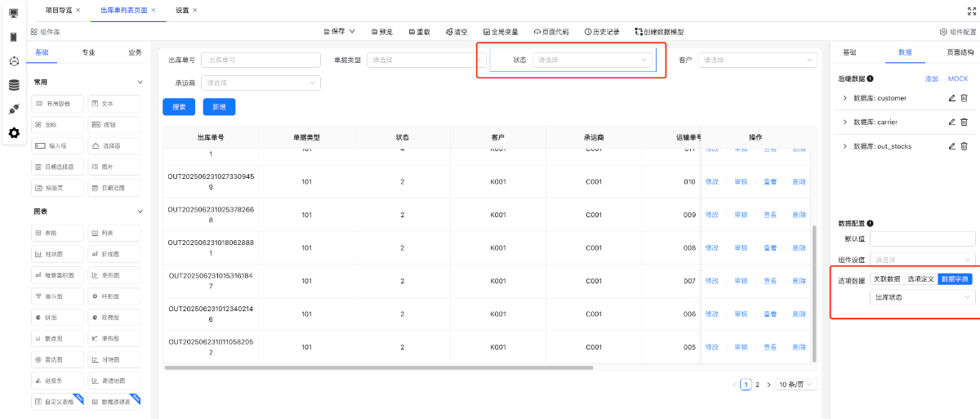Image resolution: width=980 pixels, height=419 pixels.
Task: Open the 承运商 select dropdown
Action: [x=261, y=82]
